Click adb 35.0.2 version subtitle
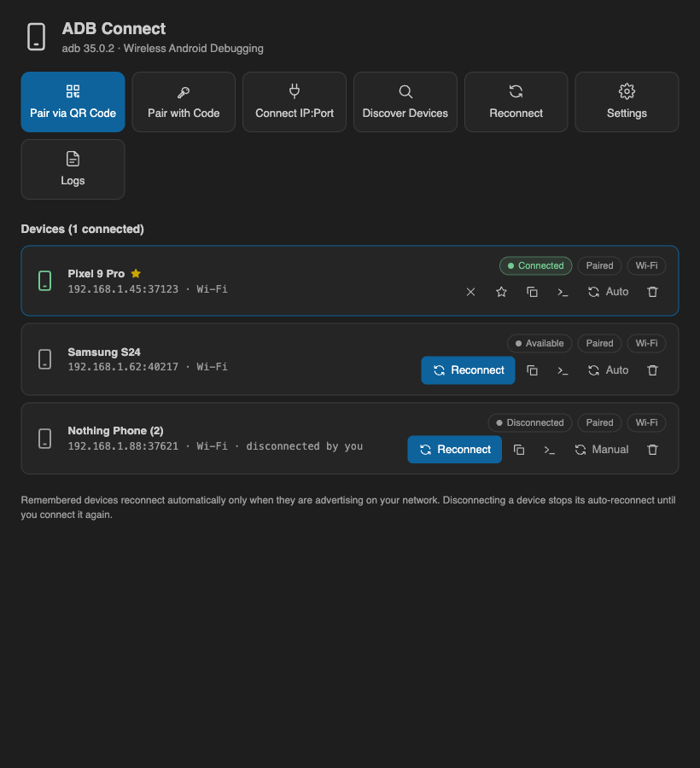Viewport: 700px width, 768px height. [x=163, y=49]
